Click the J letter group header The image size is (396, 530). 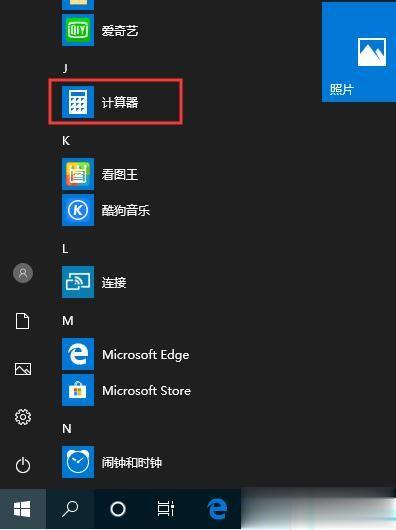pos(65,69)
